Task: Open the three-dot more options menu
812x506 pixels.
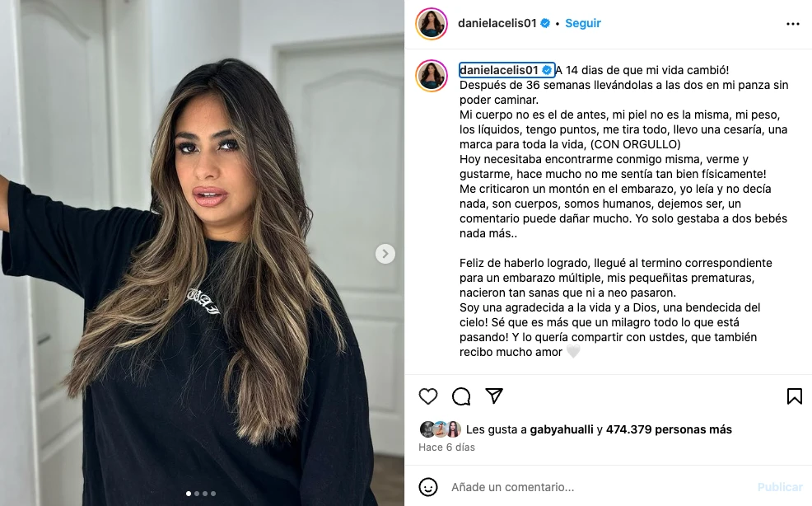Action: [x=793, y=24]
